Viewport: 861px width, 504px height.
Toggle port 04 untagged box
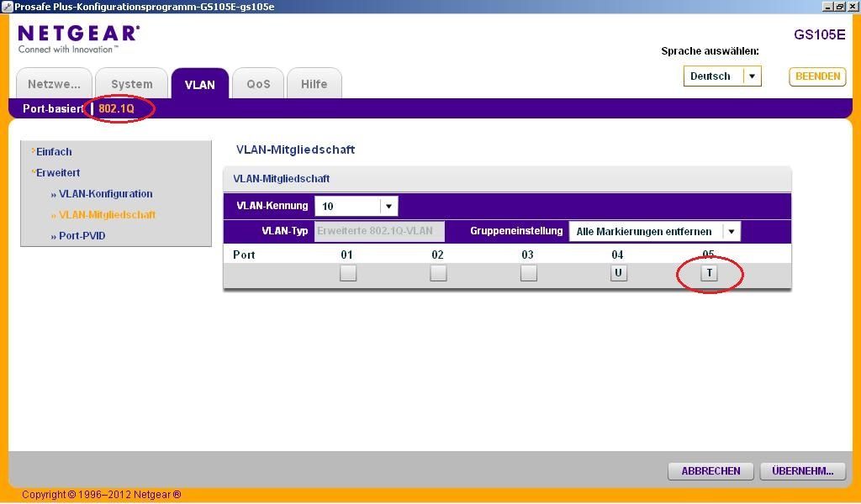(x=618, y=272)
